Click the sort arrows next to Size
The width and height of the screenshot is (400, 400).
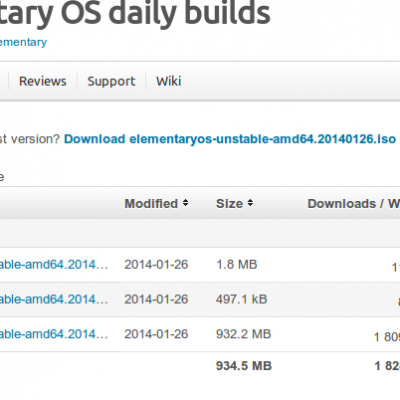click(x=250, y=203)
